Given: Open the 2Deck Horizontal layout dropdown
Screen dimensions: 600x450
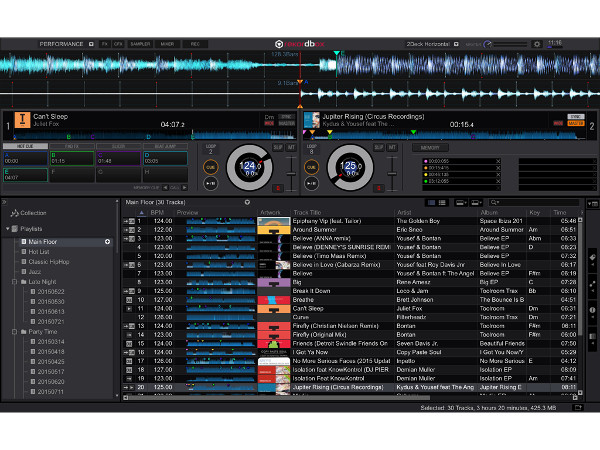Looking at the screenshot, I should click(456, 44).
